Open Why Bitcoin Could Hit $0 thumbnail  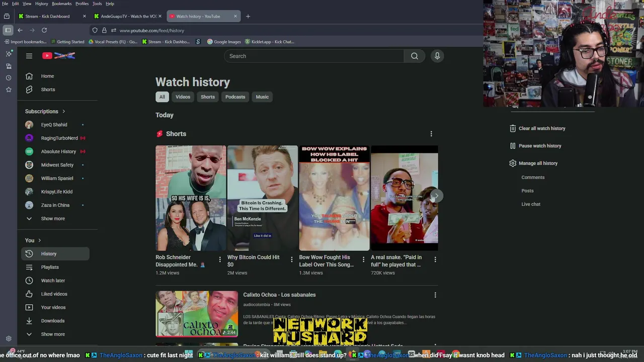[263, 198]
